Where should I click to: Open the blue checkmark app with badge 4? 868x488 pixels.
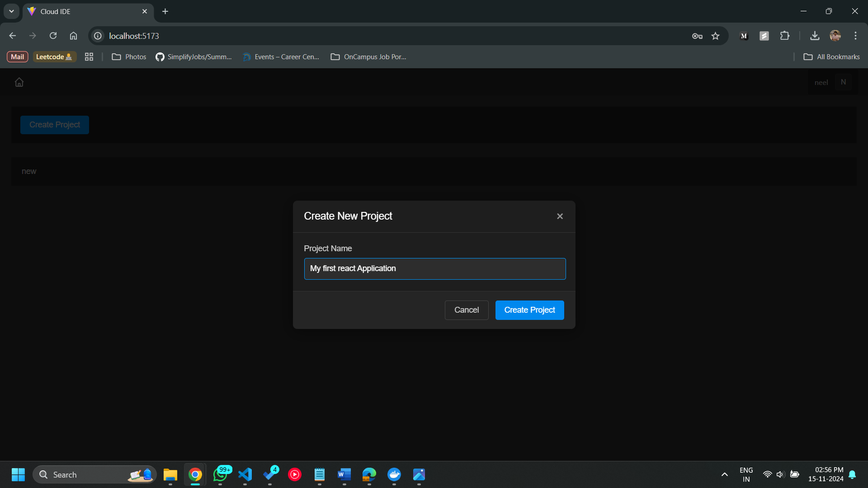click(x=270, y=474)
